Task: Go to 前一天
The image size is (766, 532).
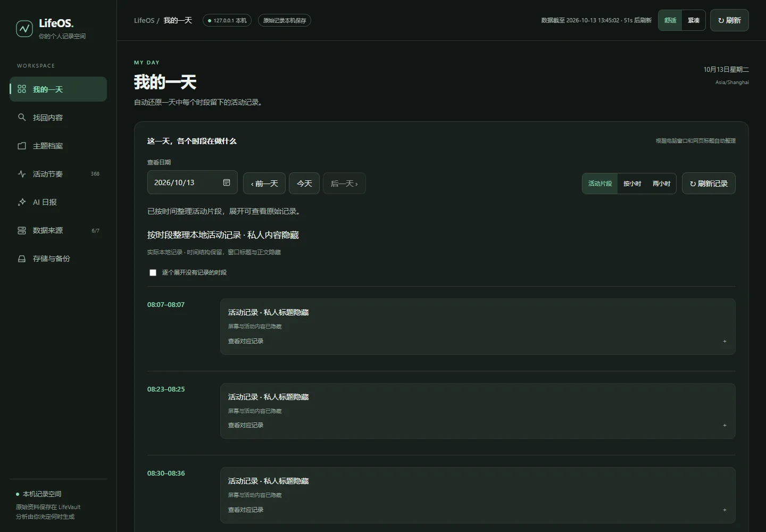Action: click(264, 184)
